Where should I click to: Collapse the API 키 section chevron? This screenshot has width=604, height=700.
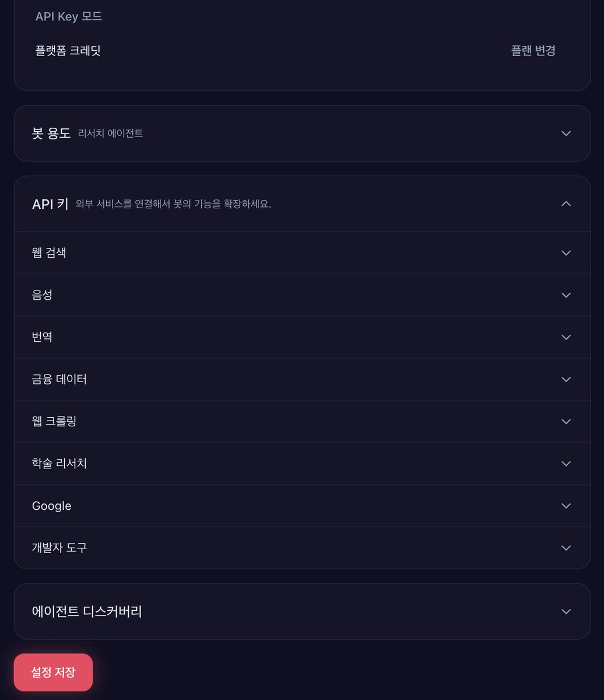pos(566,204)
